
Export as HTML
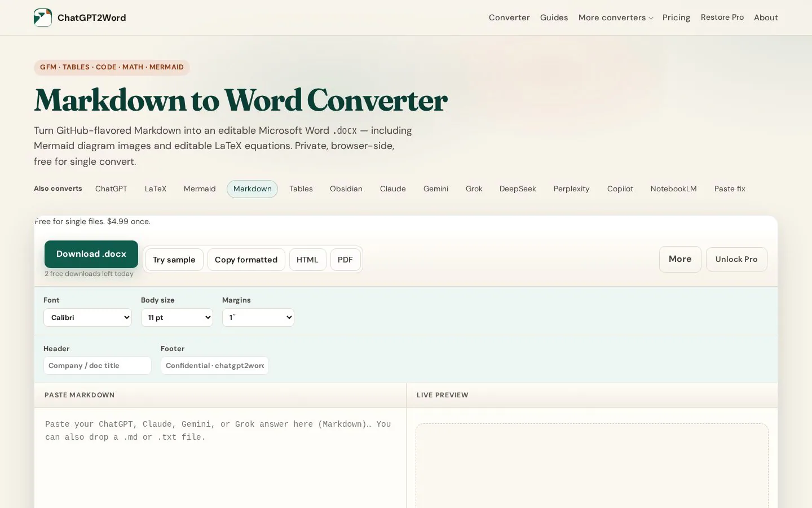(307, 260)
